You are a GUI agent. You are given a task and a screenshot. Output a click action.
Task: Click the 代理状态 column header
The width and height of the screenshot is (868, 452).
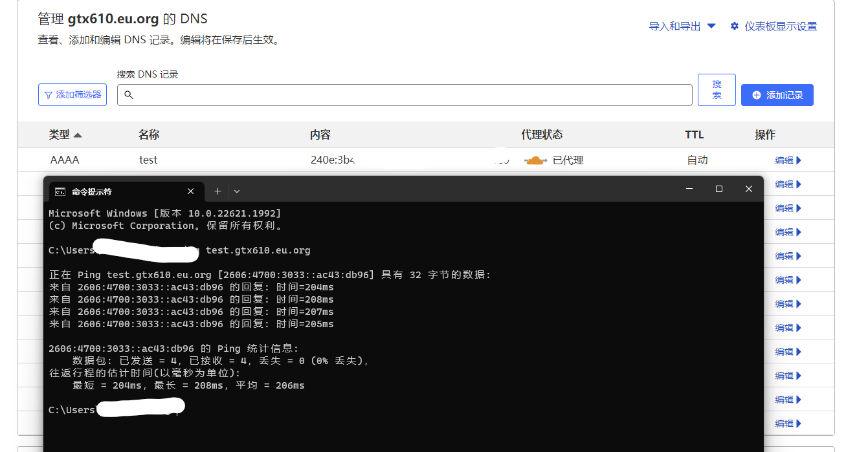click(x=542, y=135)
